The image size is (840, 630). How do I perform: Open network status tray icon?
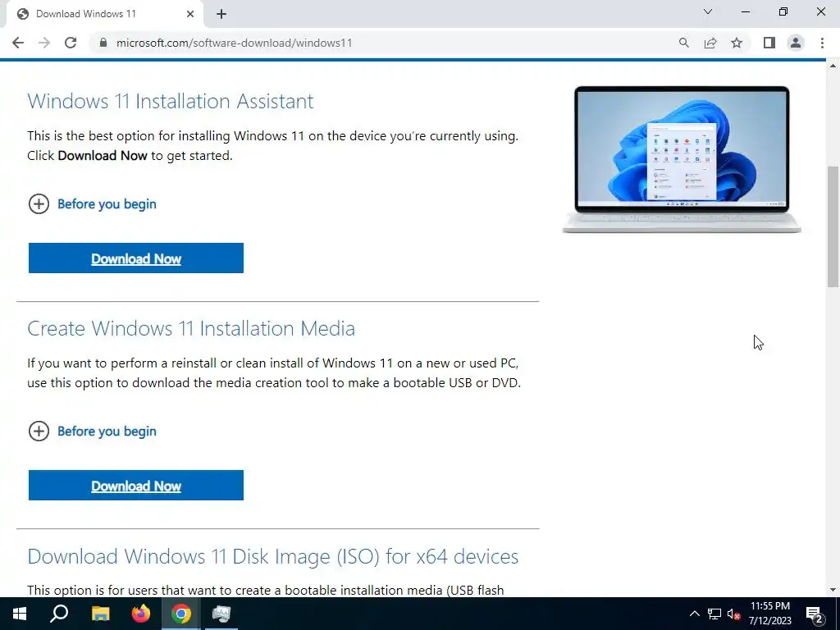[714, 614]
